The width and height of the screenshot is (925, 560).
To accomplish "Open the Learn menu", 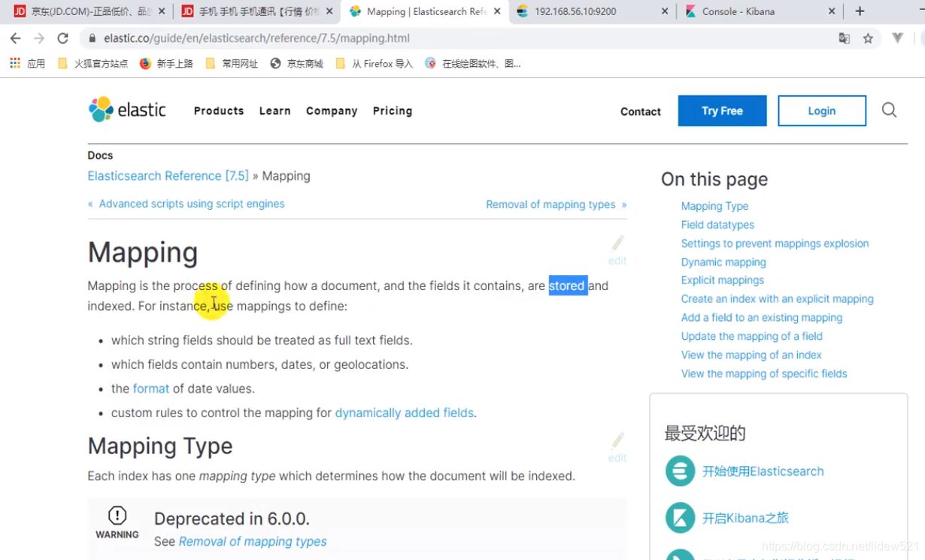I will [274, 110].
